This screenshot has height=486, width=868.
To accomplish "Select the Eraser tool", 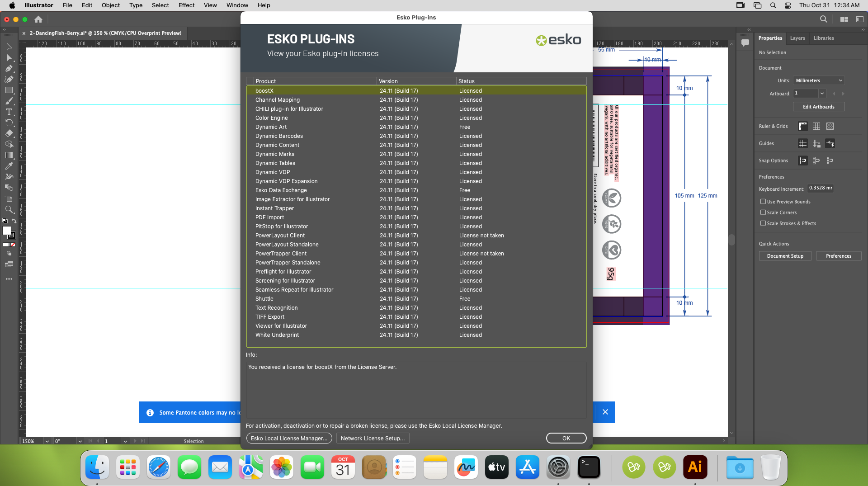I will [9, 133].
